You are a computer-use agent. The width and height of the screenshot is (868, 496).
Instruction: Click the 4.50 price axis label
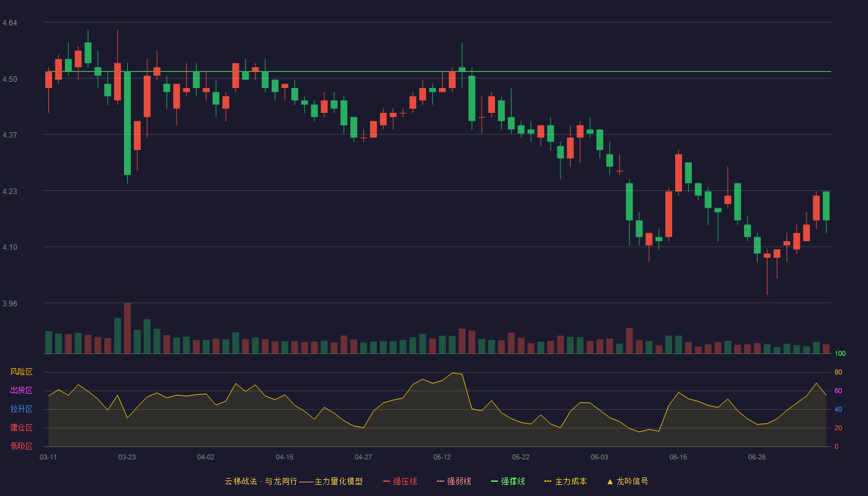click(10, 79)
